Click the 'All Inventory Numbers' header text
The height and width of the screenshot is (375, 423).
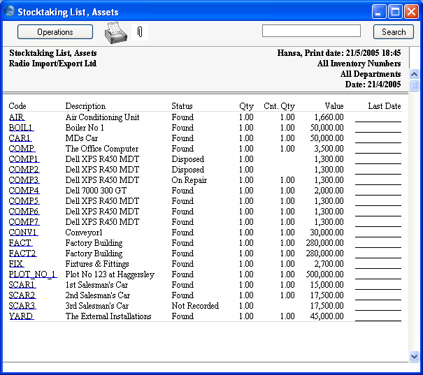click(x=359, y=63)
